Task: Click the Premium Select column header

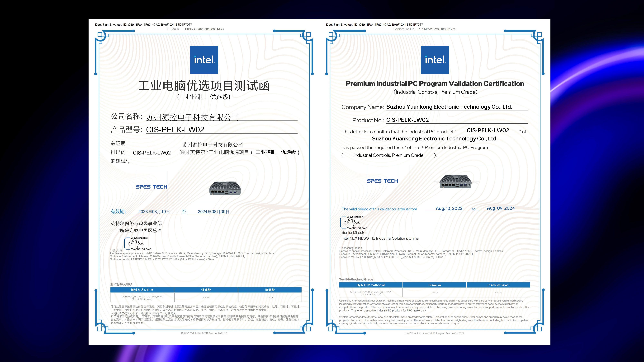Action: [498, 285]
